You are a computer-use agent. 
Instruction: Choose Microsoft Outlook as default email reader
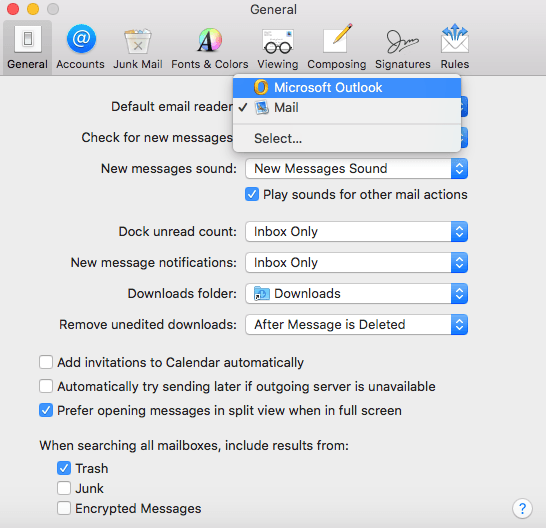coord(347,88)
